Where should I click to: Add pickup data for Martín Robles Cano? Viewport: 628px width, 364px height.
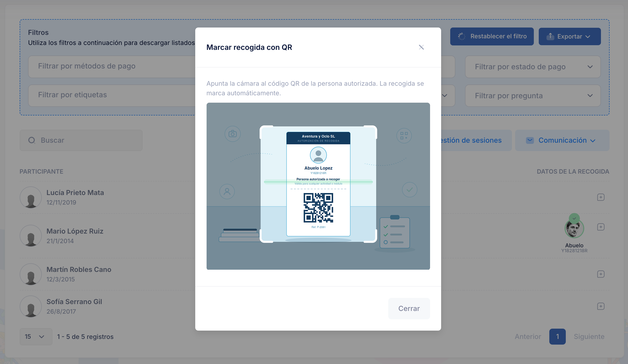(601, 274)
